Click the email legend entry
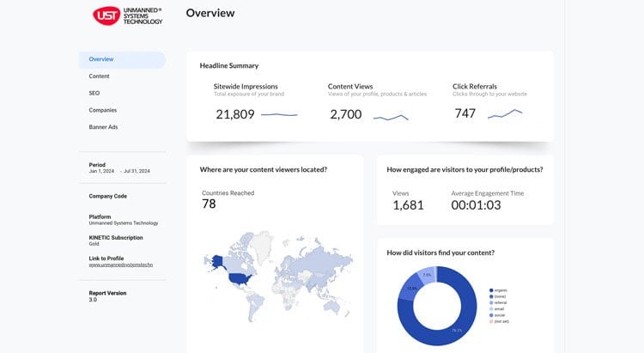 pos(497,309)
